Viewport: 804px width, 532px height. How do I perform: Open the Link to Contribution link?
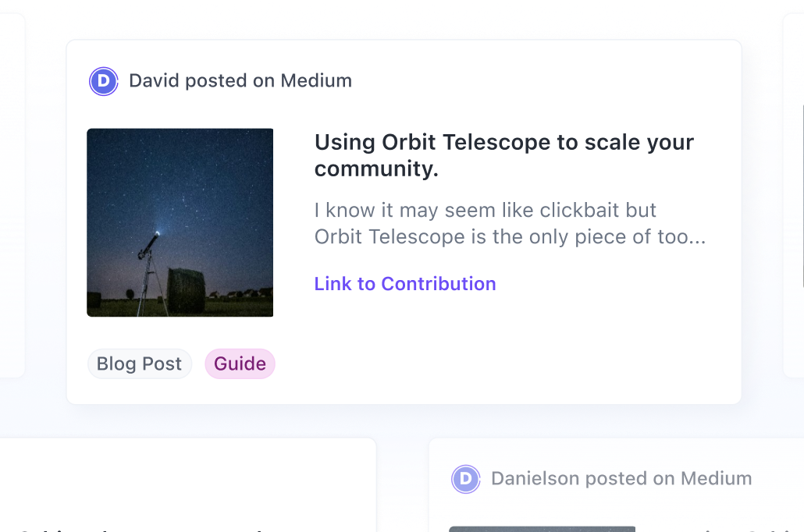(x=405, y=284)
